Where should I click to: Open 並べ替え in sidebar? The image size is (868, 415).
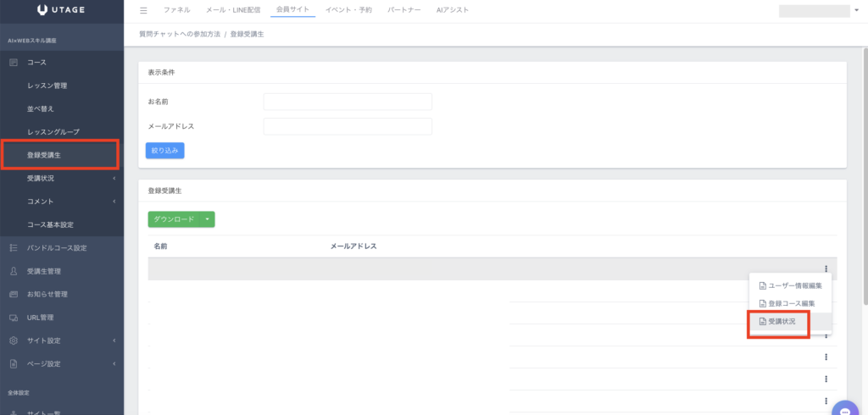(41, 109)
